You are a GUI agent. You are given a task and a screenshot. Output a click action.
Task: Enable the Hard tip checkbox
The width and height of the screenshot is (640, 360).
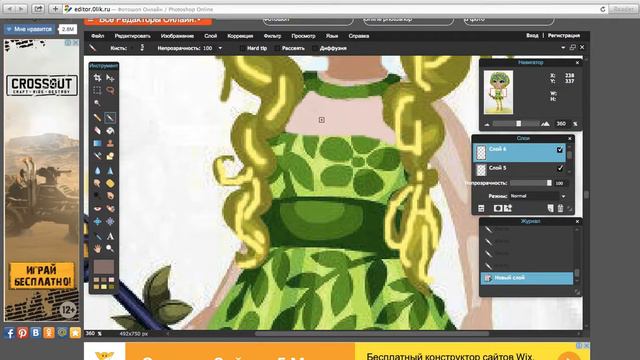pyautogui.click(x=242, y=48)
